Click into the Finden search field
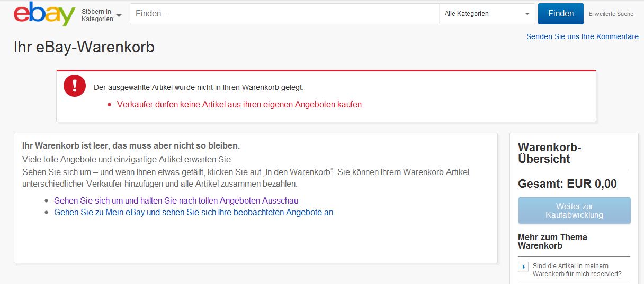The image size is (644, 284). [284, 14]
